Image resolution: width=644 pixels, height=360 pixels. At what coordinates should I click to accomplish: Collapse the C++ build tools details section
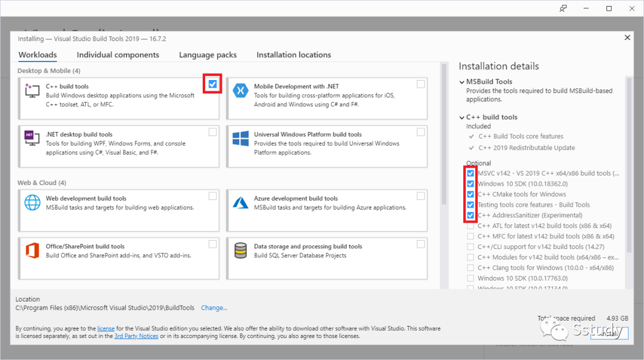click(x=462, y=117)
